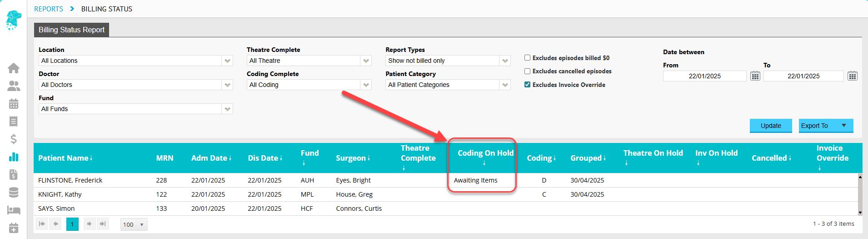
Task: Open the From date calendar picker
Action: [x=755, y=76]
